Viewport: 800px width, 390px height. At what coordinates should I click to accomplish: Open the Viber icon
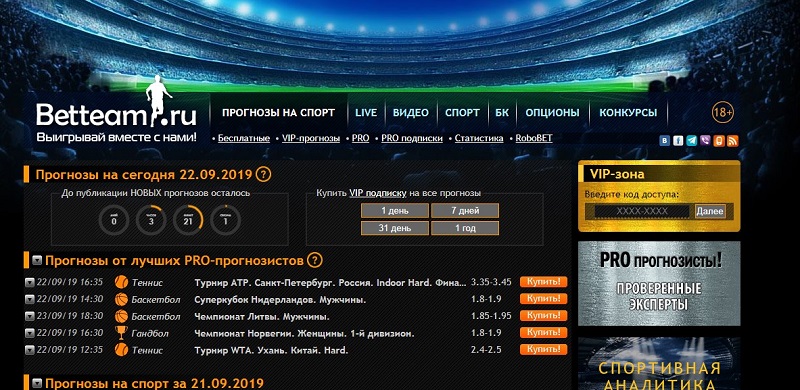point(705,141)
